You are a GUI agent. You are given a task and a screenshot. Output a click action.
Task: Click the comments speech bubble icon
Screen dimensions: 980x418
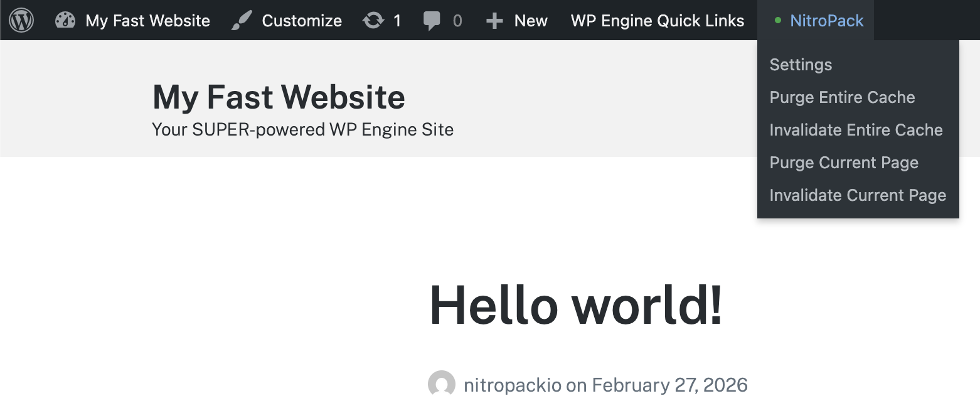pos(432,21)
